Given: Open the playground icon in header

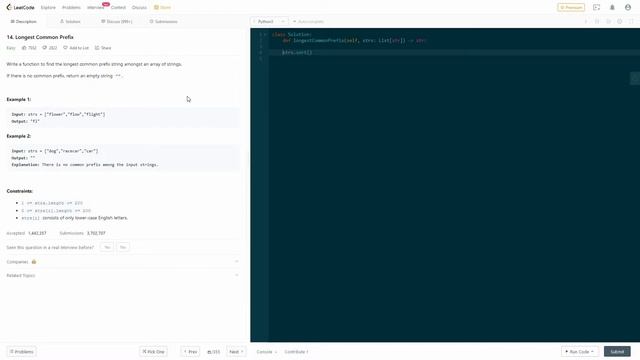Looking at the screenshot, I should click(596, 7).
